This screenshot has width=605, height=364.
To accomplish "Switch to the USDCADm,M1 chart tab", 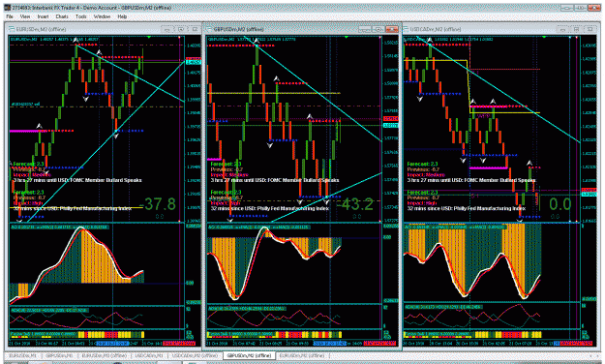I will click(x=148, y=355).
